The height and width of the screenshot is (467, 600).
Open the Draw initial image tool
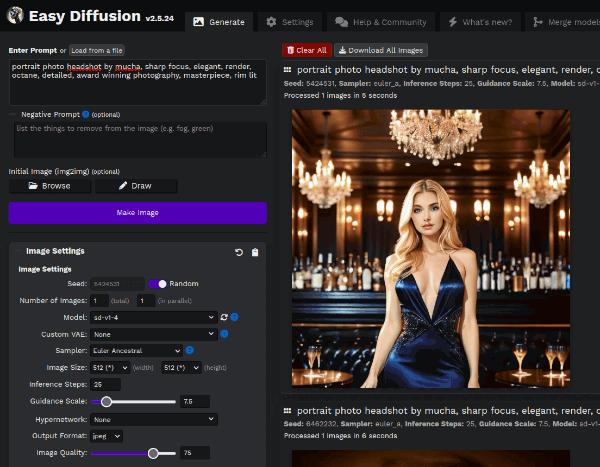[x=136, y=186]
